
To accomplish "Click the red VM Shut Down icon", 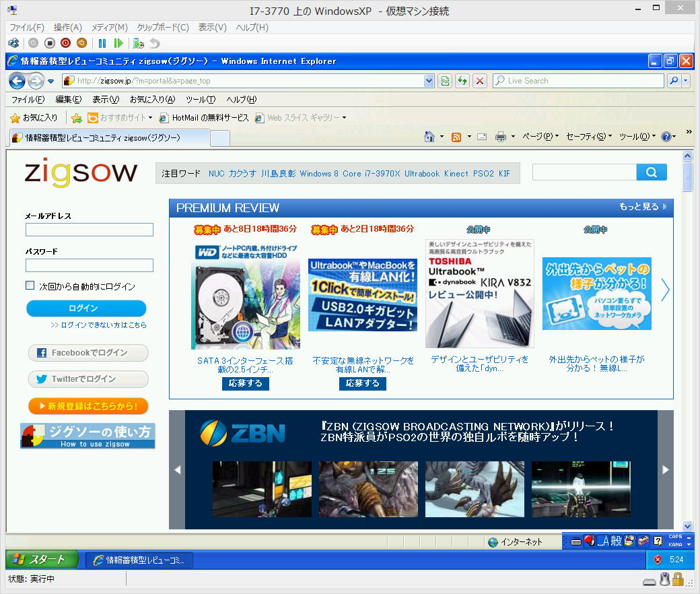I will coord(66,43).
